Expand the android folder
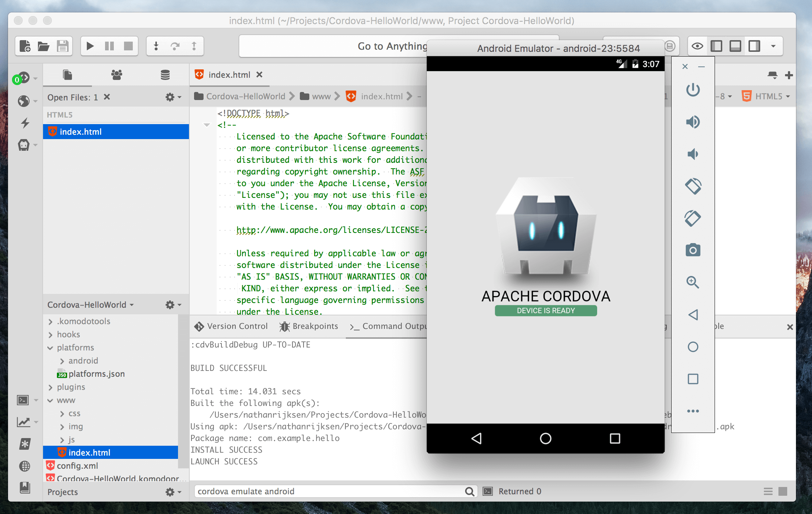This screenshot has width=812, height=514. point(62,361)
